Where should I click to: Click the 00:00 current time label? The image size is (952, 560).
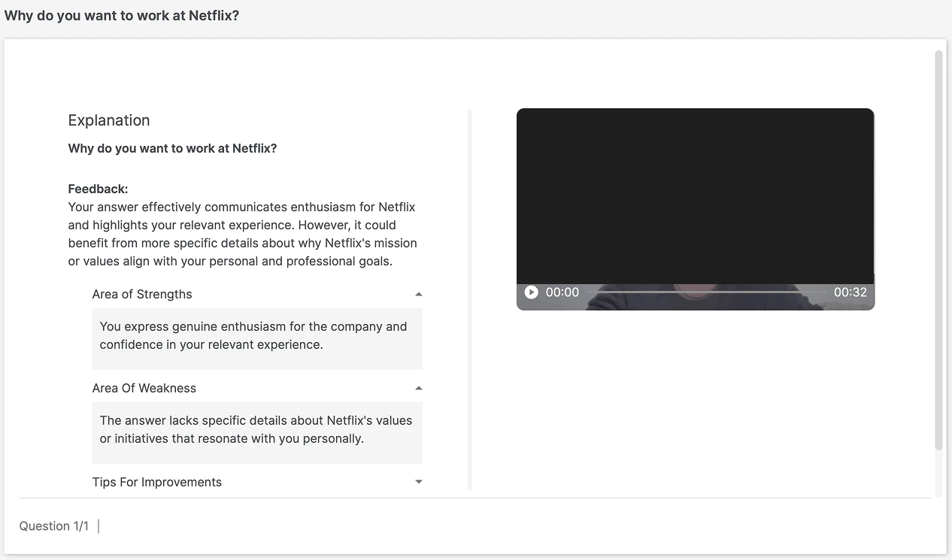[562, 292]
